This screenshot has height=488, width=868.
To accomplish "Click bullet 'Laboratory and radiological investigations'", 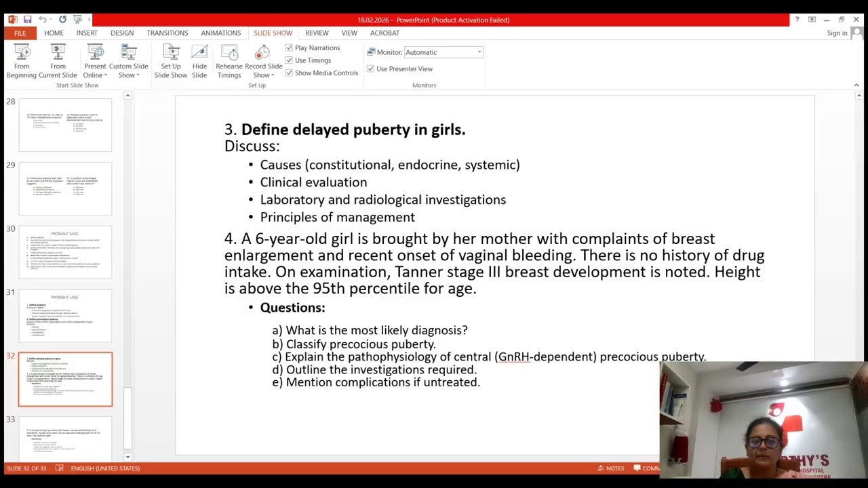I will (382, 200).
